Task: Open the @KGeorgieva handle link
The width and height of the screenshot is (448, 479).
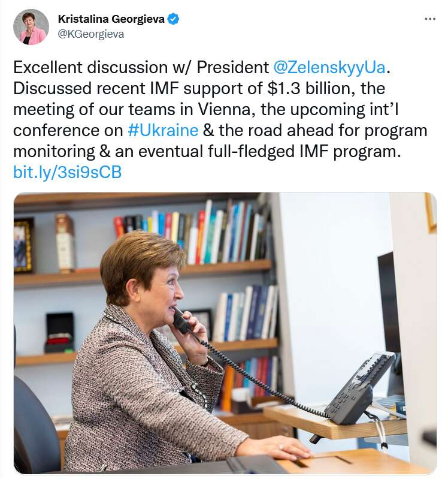Action: [90, 34]
